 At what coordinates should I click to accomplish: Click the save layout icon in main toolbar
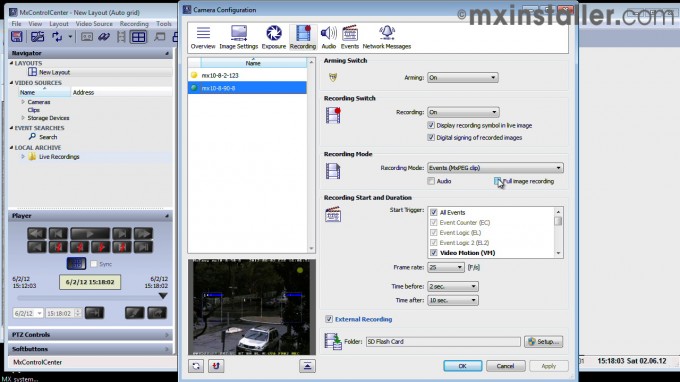pos(17,37)
